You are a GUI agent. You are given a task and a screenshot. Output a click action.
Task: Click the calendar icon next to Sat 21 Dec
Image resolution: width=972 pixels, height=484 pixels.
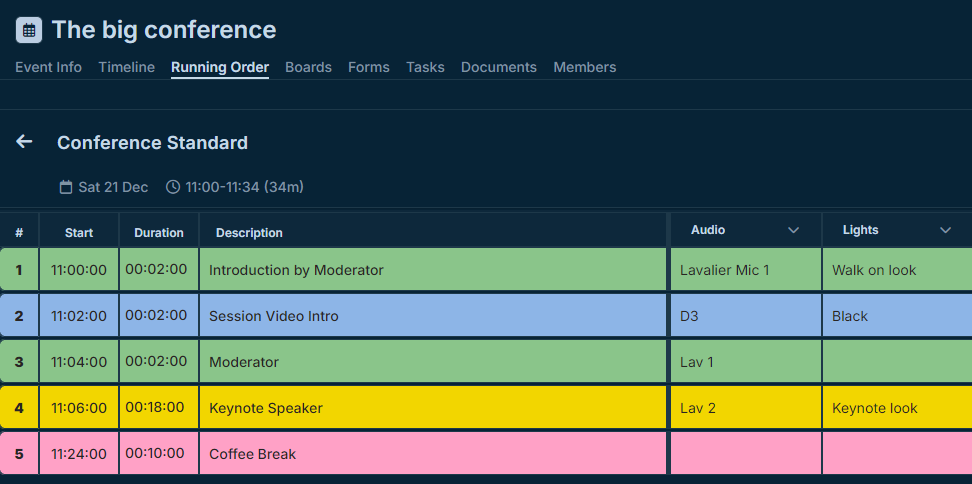[x=66, y=187]
